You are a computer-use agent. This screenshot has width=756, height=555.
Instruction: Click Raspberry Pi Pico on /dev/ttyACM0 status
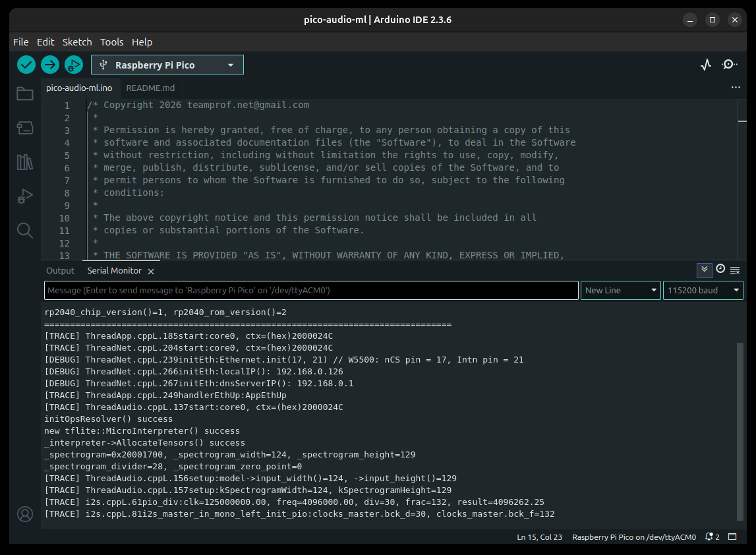click(x=634, y=537)
